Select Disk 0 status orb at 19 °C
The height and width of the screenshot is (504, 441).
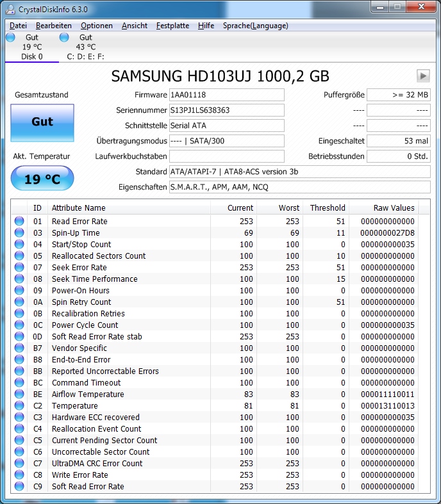tap(10, 37)
